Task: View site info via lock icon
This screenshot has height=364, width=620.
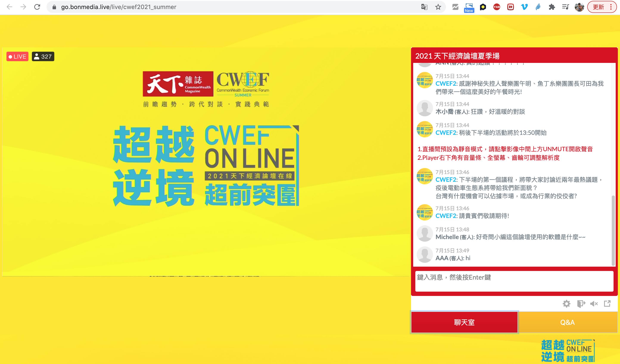Action: click(54, 7)
